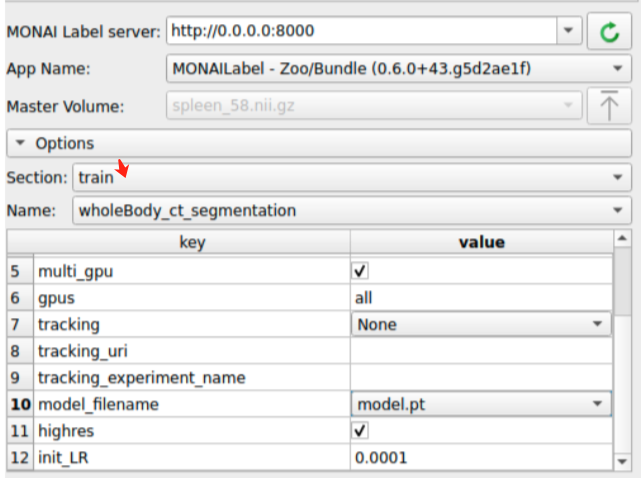Select row 10 header

20,404
